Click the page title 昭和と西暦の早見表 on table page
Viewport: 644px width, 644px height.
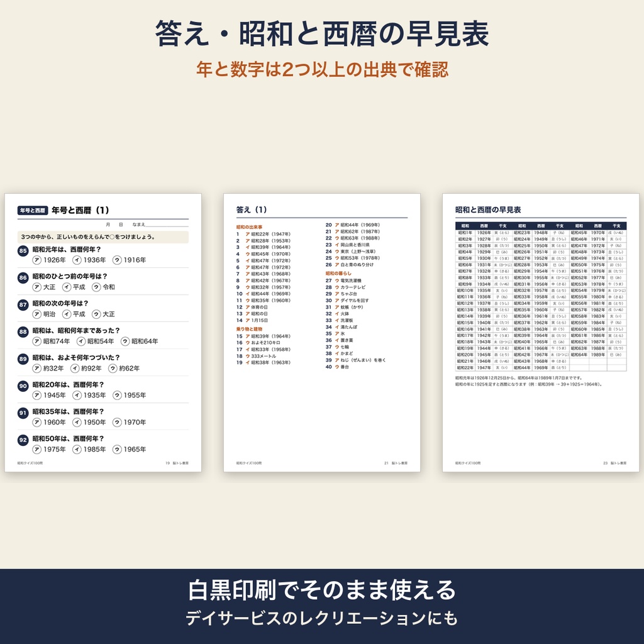[x=488, y=210]
